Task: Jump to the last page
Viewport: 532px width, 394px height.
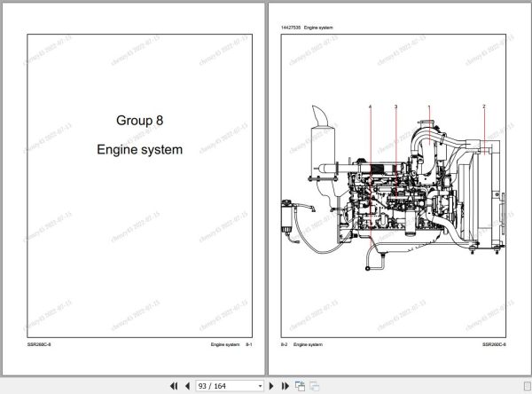Action: coord(286,386)
